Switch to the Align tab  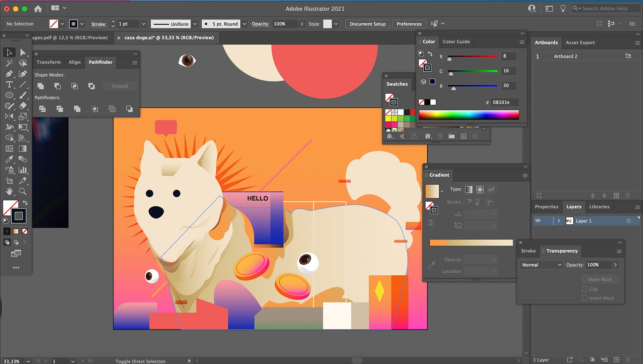coord(74,62)
